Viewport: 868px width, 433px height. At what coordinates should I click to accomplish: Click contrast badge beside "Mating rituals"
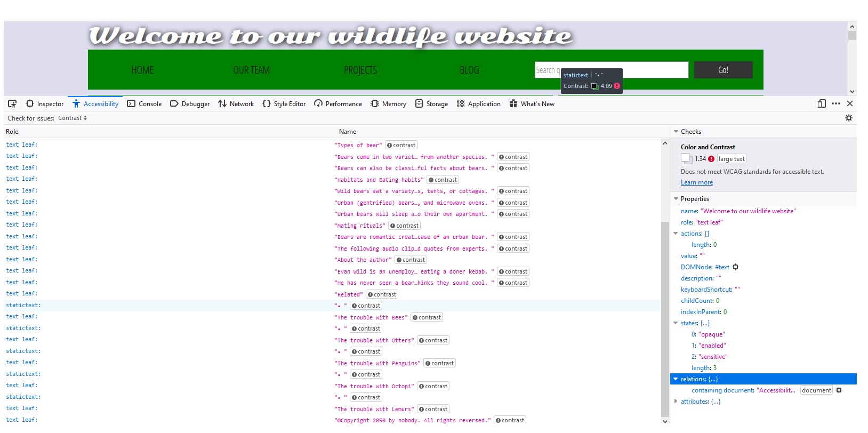tap(404, 226)
